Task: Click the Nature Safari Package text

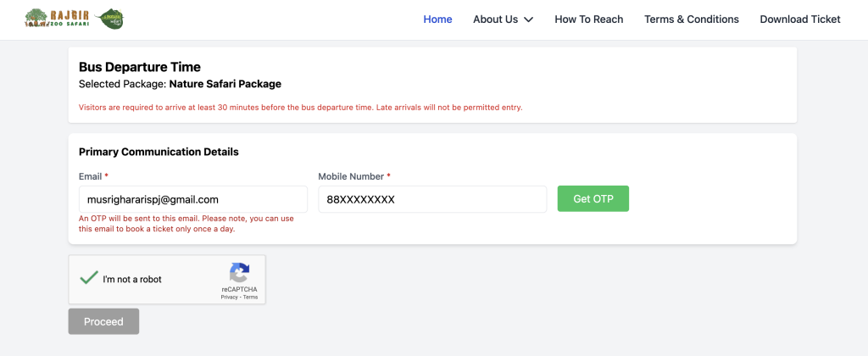Action: [x=225, y=84]
